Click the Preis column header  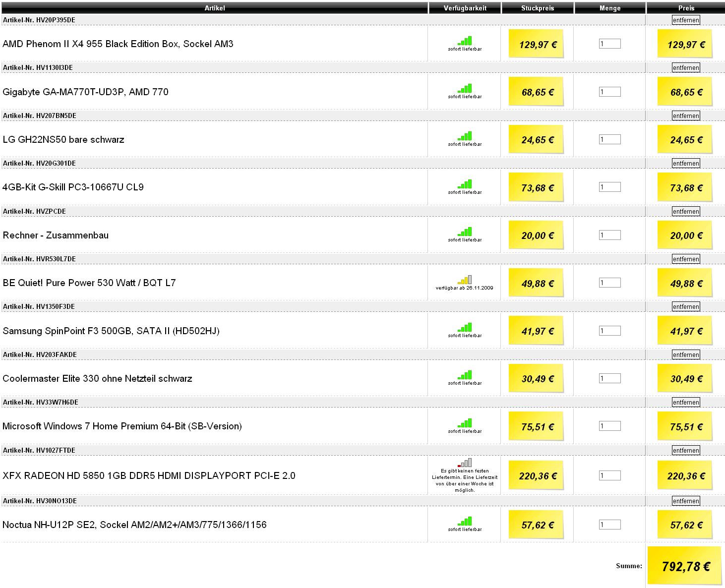tap(686, 8)
